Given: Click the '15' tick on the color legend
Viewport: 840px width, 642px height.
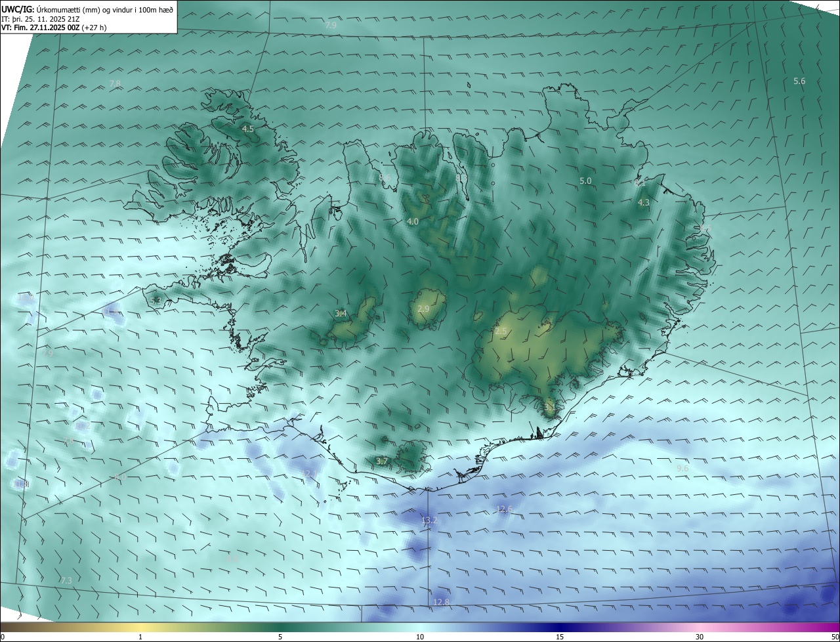Looking at the screenshot, I should 560,637.
